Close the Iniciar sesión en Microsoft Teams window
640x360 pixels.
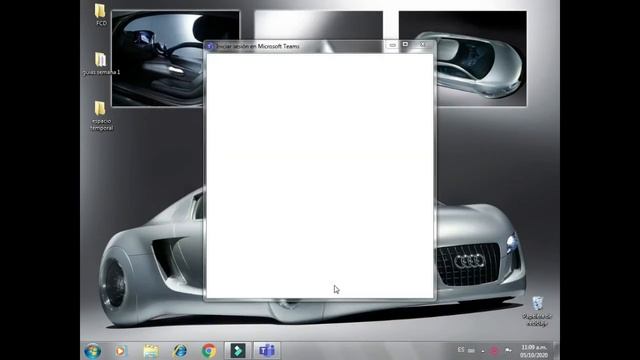point(422,44)
